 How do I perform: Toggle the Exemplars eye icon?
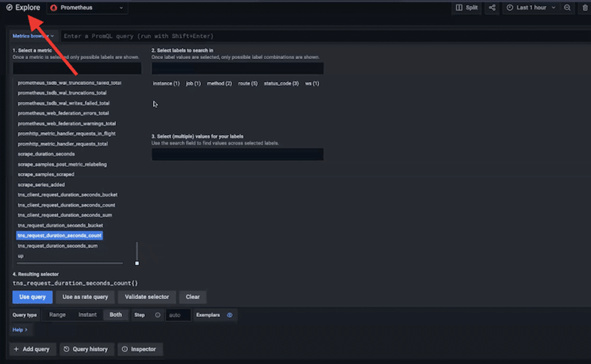[230, 315]
